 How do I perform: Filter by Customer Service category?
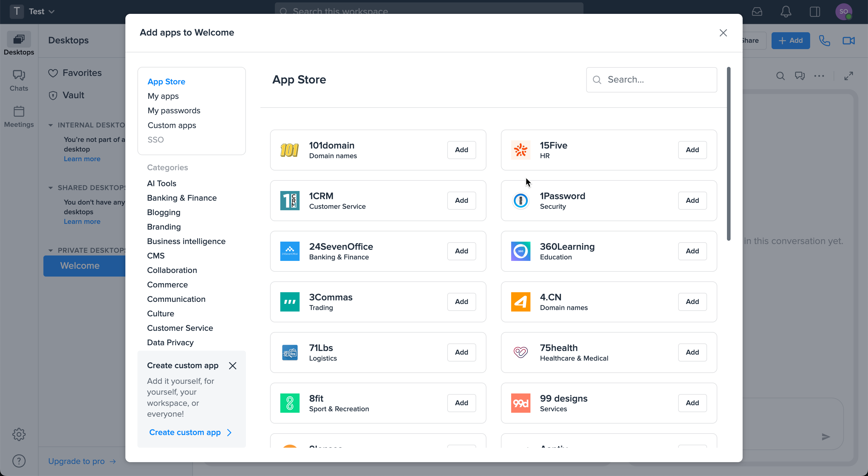180,328
